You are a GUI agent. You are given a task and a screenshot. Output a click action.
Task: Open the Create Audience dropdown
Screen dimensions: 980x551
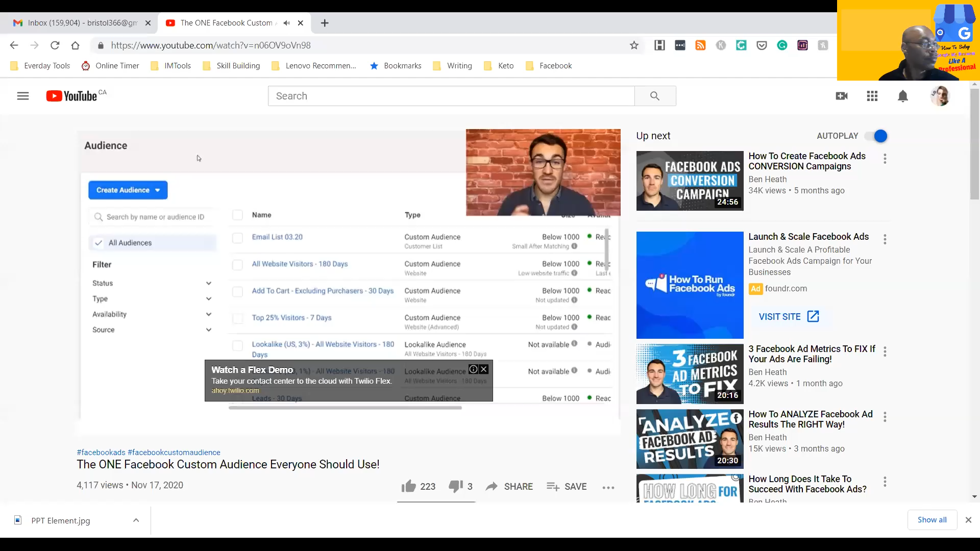[x=128, y=190]
